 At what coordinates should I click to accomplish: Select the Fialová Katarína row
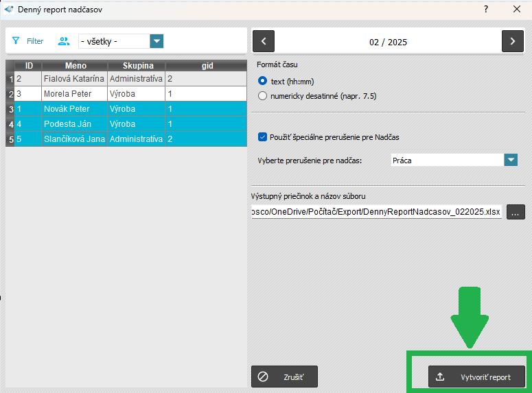coord(75,79)
